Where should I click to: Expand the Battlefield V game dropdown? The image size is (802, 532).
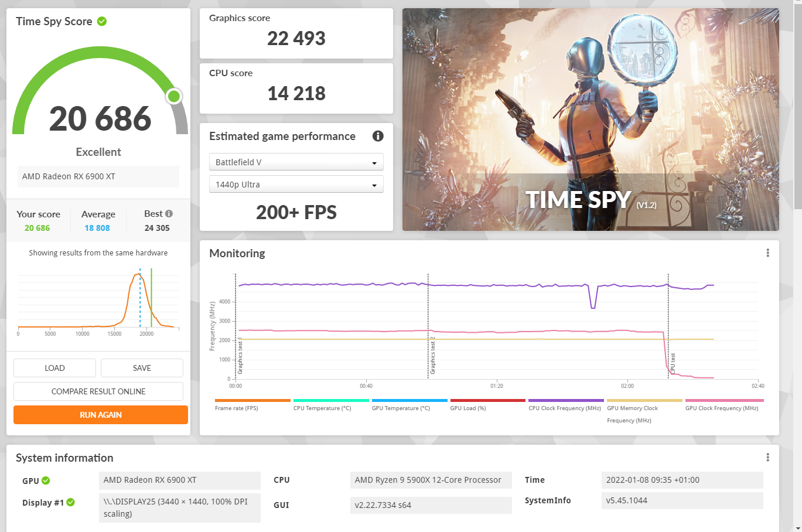[x=296, y=162]
